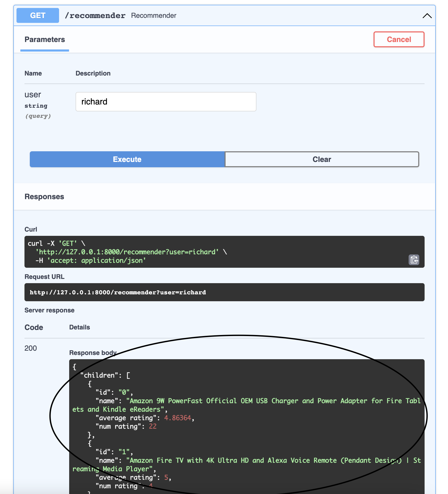The height and width of the screenshot is (494, 448).
Task: Click the Amazon Fire TV name entry
Action: (247, 464)
